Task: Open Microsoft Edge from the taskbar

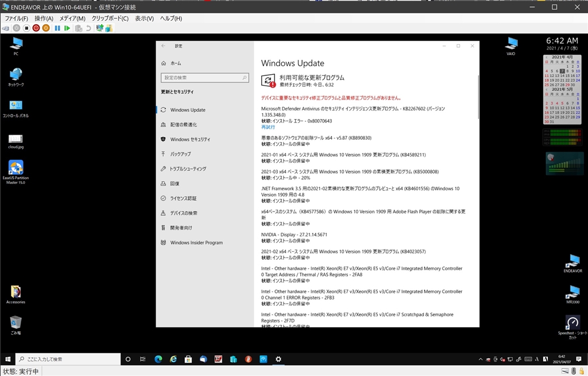Action: coord(158,359)
